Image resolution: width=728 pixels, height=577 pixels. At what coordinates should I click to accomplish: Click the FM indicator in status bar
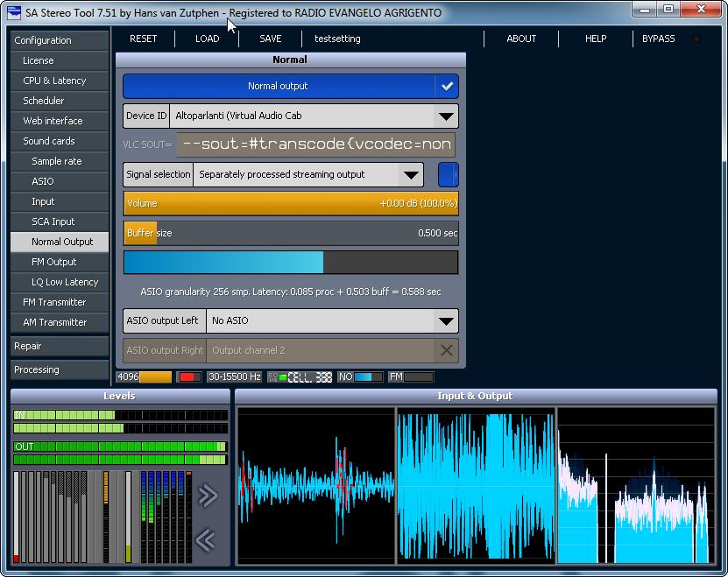(411, 376)
